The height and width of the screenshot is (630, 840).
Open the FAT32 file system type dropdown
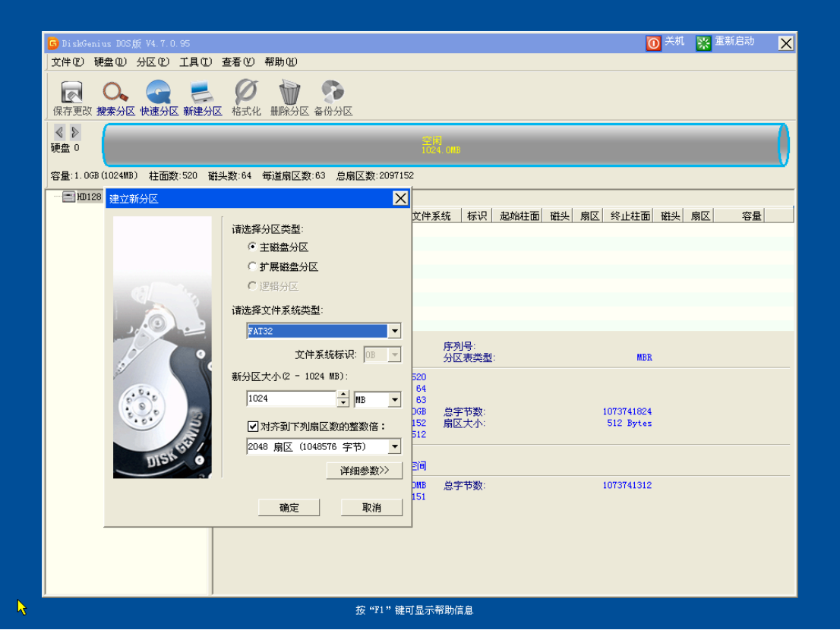(x=394, y=331)
